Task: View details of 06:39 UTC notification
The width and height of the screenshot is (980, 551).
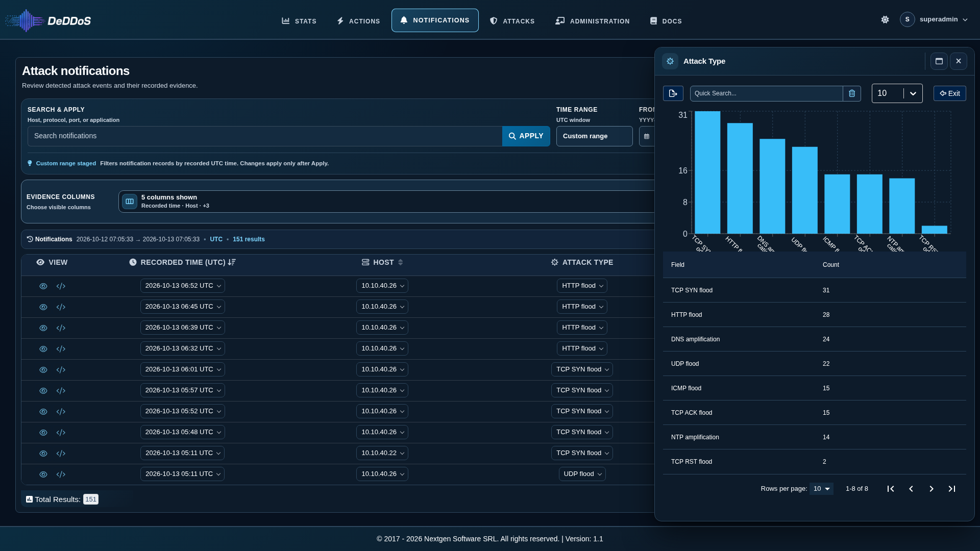Action: tap(43, 328)
